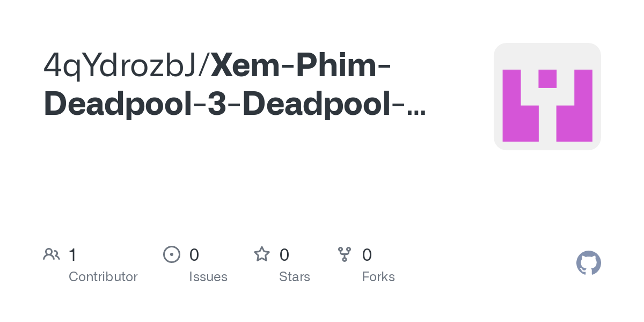
Task: Click the issues circle-dot icon
Action: coord(172,254)
